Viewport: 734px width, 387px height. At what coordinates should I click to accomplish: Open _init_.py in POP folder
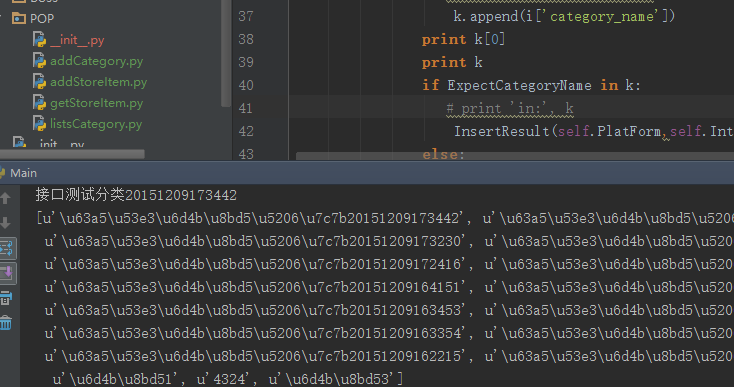click(x=77, y=40)
